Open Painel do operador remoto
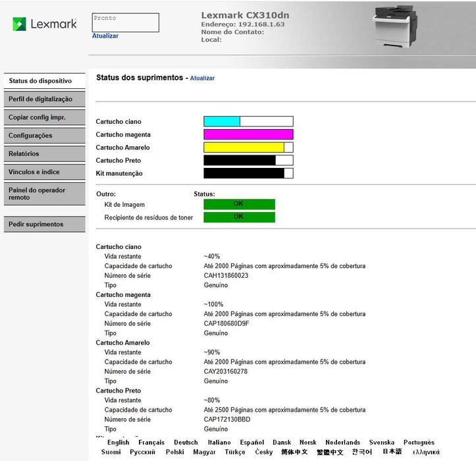 pyautogui.click(x=45, y=194)
